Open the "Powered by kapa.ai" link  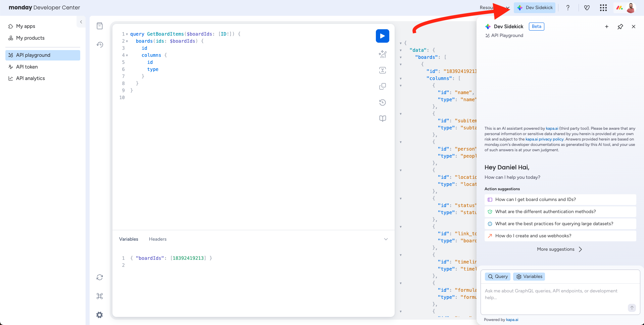[512, 320]
